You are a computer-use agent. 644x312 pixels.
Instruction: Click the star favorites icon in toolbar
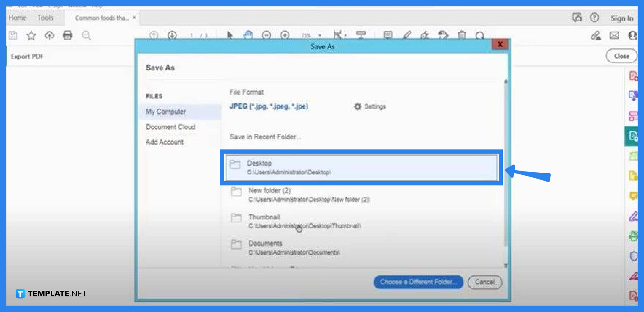pos(31,36)
